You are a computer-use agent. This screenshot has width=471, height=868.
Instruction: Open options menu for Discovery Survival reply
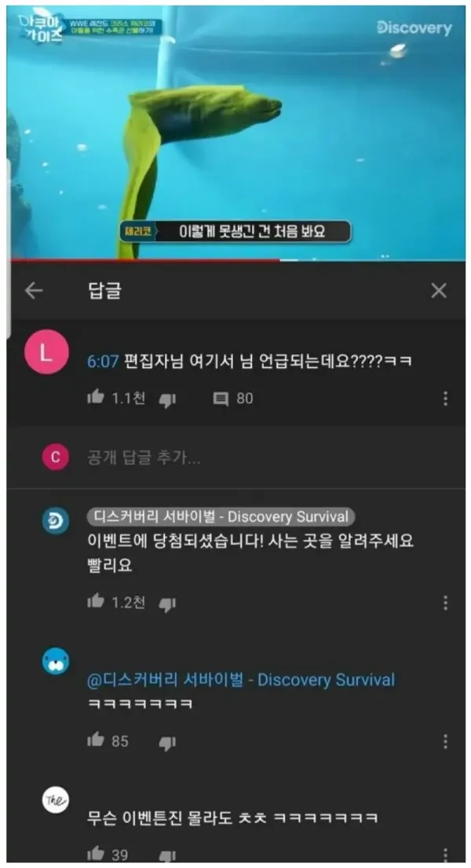pos(446,602)
